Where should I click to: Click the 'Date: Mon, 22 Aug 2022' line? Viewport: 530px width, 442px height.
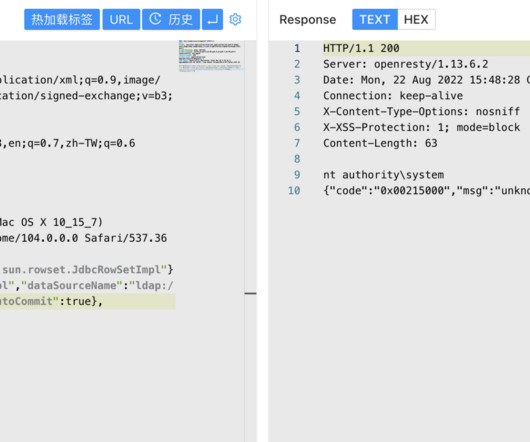point(426,80)
